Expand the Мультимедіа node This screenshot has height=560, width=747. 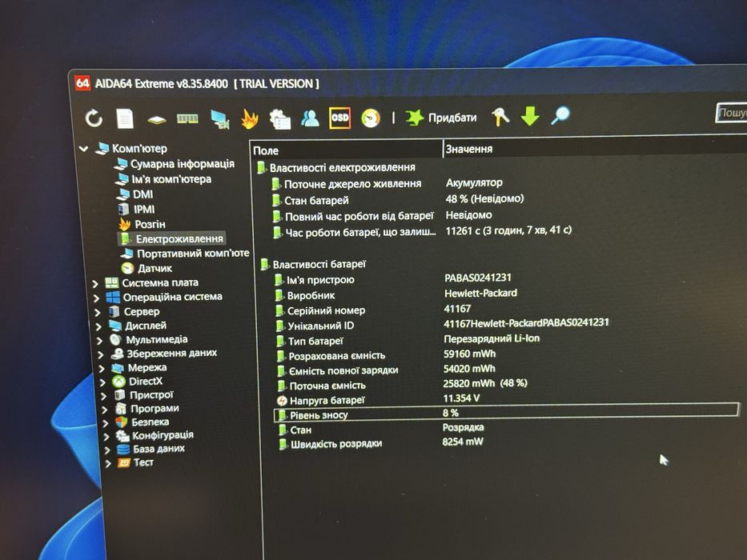tap(99, 341)
